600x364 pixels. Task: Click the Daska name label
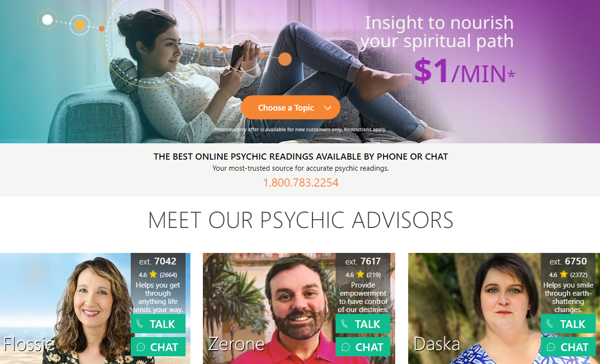click(x=437, y=344)
